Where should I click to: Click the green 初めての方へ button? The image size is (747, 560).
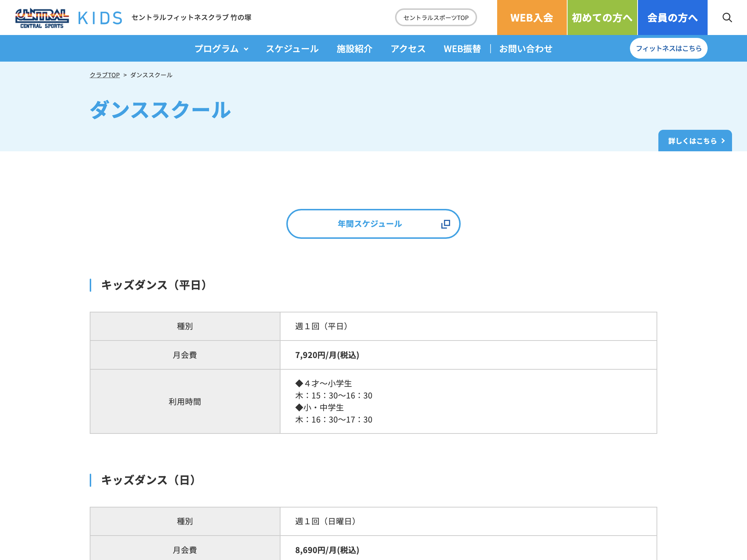(602, 17)
